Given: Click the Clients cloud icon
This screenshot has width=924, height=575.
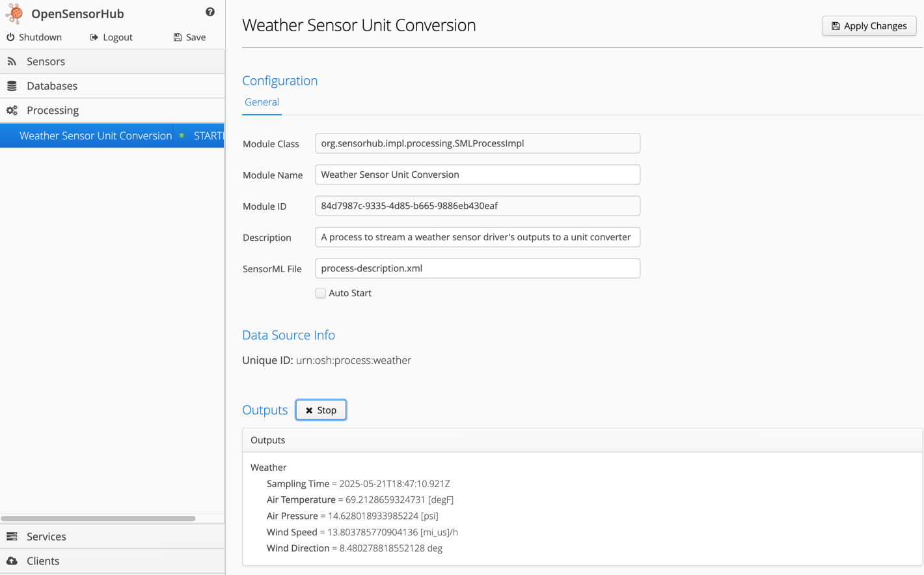Looking at the screenshot, I should [12, 561].
